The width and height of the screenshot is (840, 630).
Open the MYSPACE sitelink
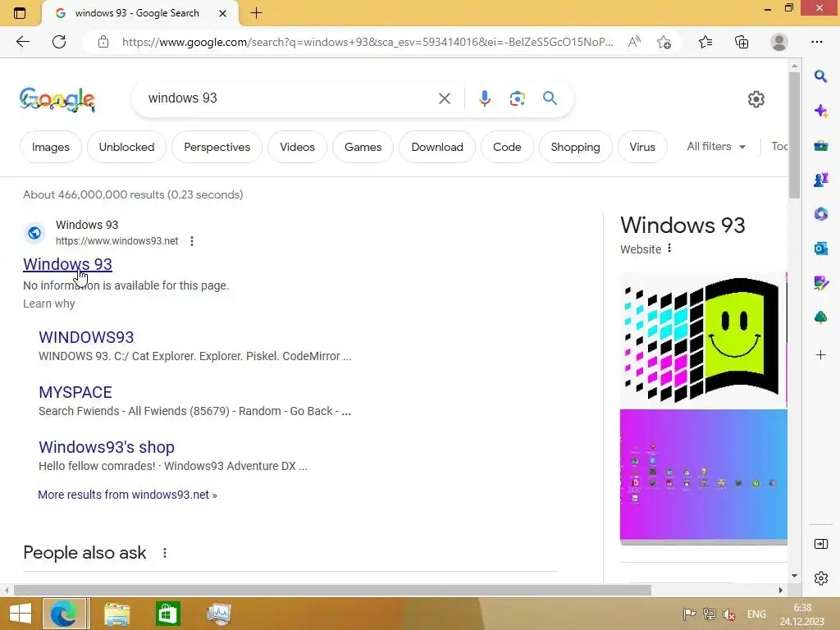[75, 392]
